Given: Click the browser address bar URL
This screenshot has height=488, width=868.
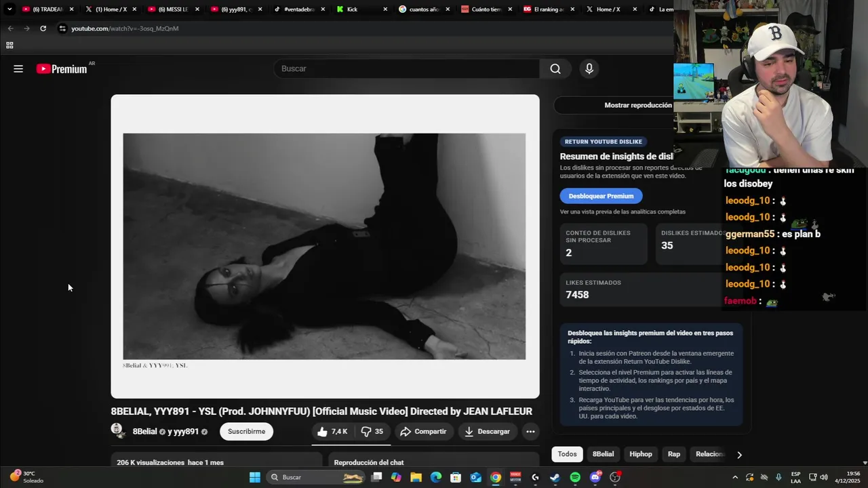Looking at the screenshot, I should (x=125, y=28).
